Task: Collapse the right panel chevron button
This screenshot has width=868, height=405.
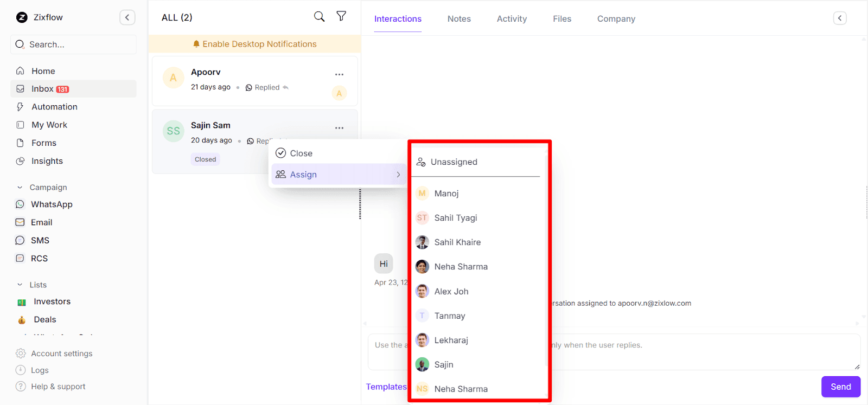Action: [840, 18]
